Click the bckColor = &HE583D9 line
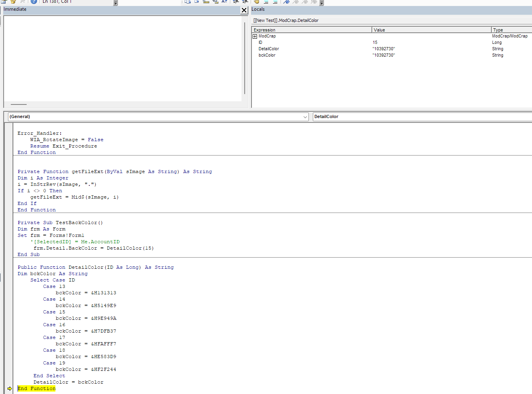This screenshot has width=532, height=394. click(86, 357)
